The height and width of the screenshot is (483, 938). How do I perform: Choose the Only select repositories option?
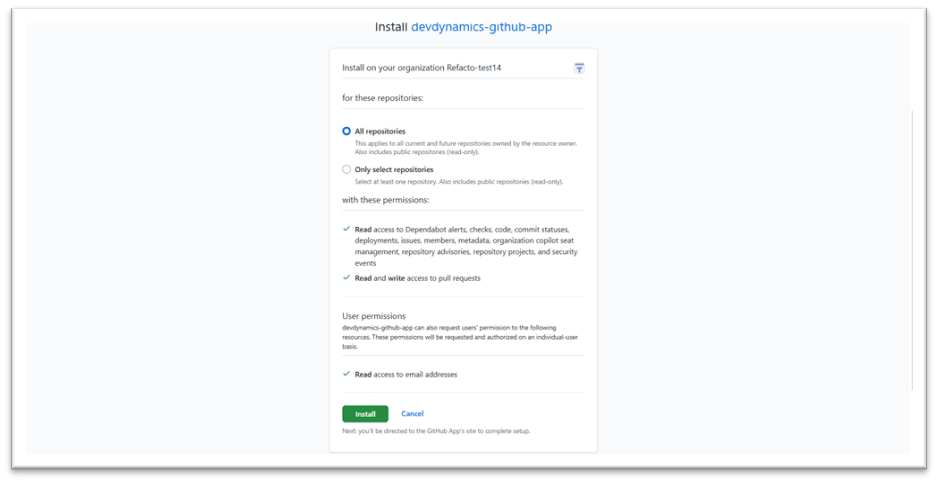(346, 169)
